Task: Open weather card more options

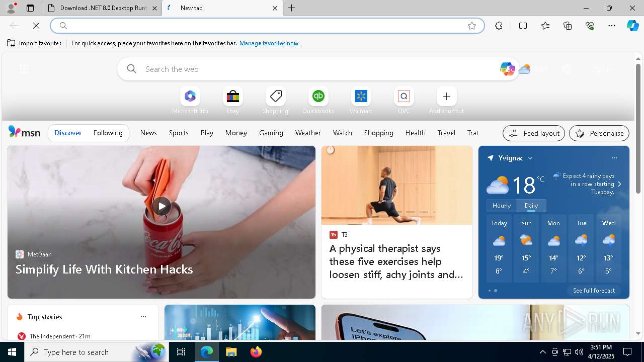Action: coord(614,158)
